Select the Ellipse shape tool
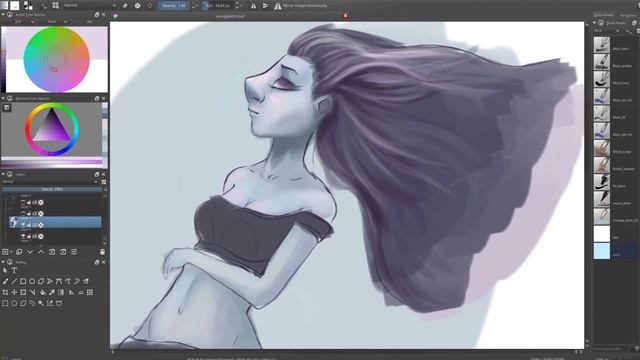The image size is (640, 360). pos(32,281)
